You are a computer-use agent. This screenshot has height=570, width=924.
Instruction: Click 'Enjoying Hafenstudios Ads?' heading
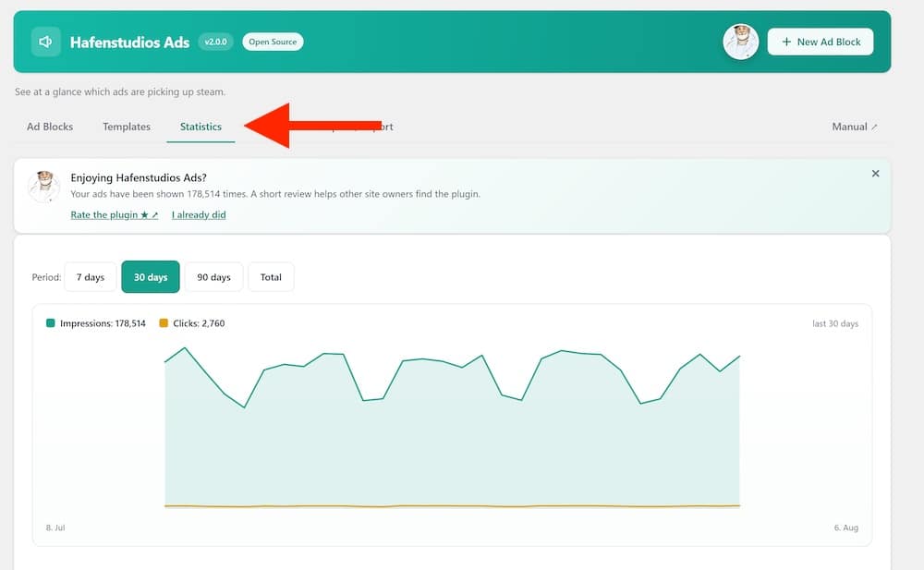[139, 177]
